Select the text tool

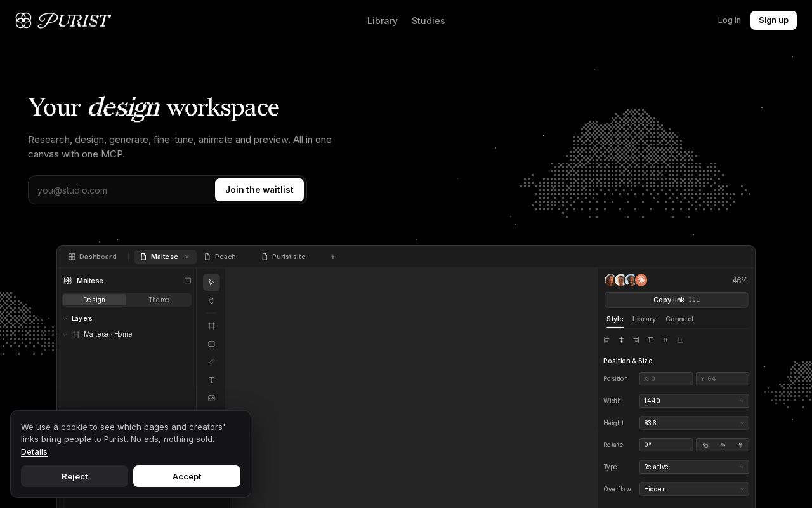pyautogui.click(x=211, y=380)
